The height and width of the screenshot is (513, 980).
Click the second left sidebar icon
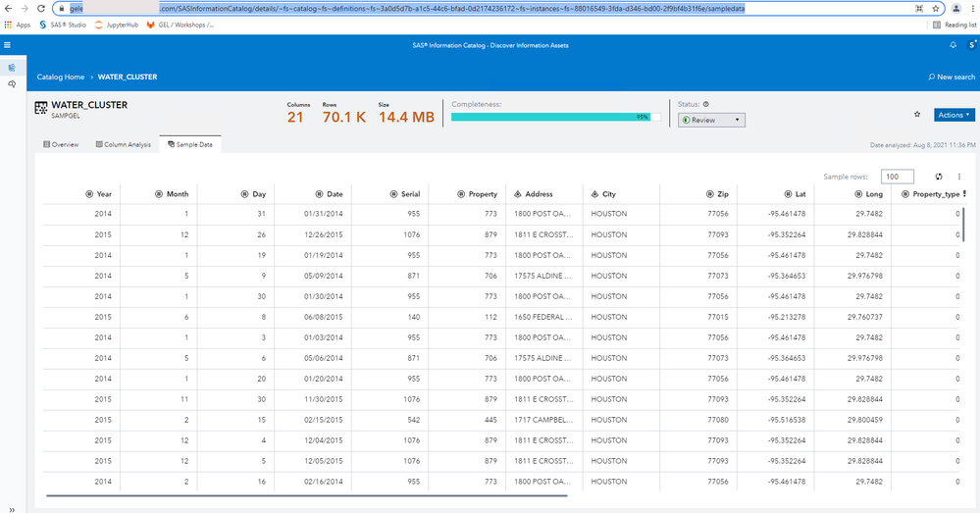pos(11,84)
